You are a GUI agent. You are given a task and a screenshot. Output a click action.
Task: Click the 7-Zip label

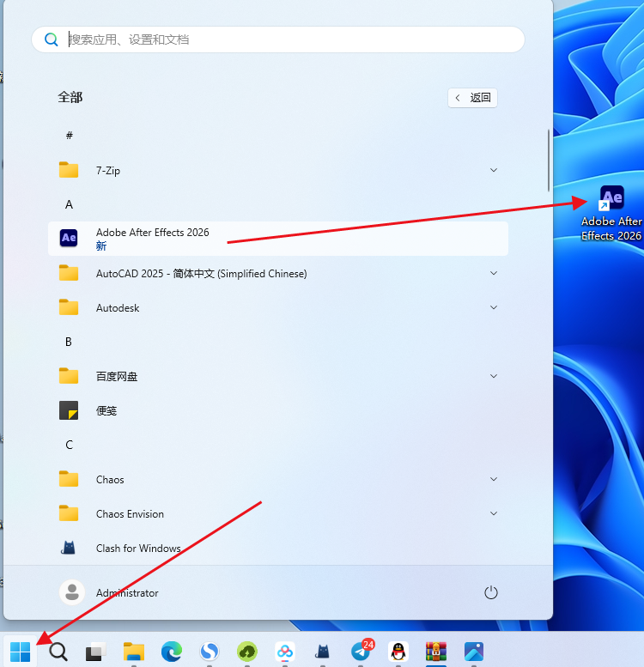(x=108, y=171)
